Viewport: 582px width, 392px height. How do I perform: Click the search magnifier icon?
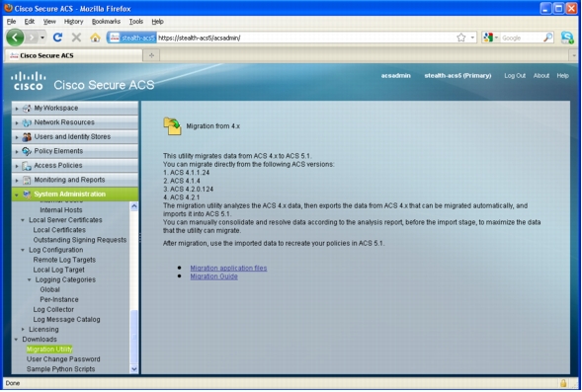click(x=547, y=38)
